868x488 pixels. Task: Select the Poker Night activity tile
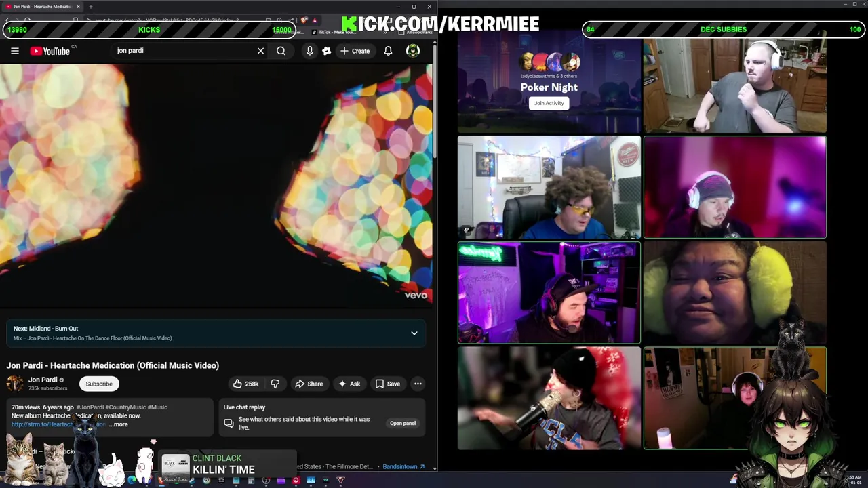pos(549,81)
